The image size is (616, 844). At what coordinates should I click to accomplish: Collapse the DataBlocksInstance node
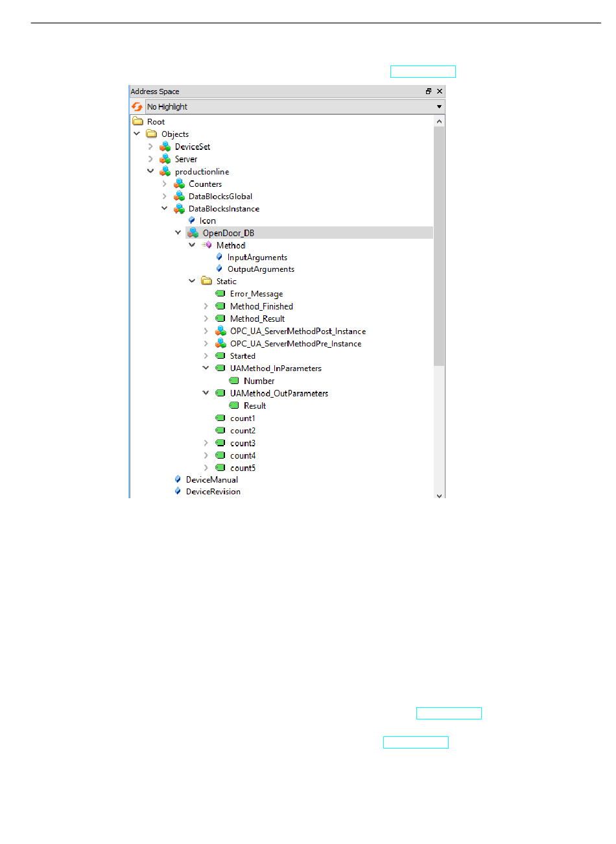tap(164, 208)
